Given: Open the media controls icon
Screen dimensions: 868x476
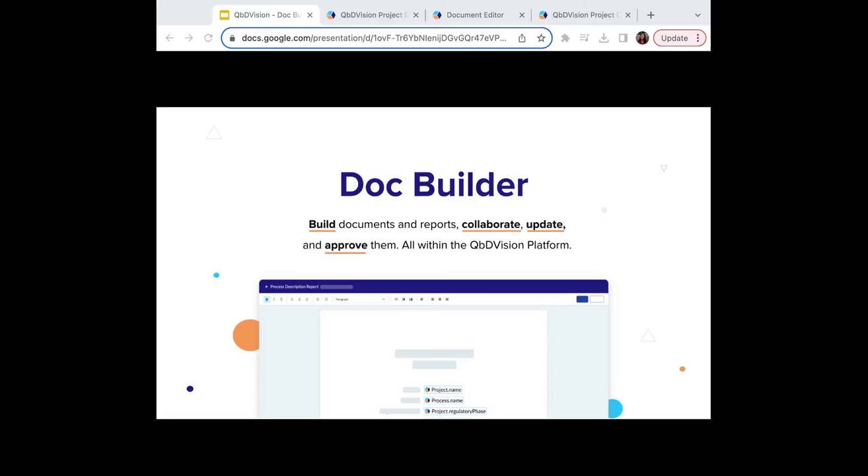Looking at the screenshot, I should (x=584, y=38).
